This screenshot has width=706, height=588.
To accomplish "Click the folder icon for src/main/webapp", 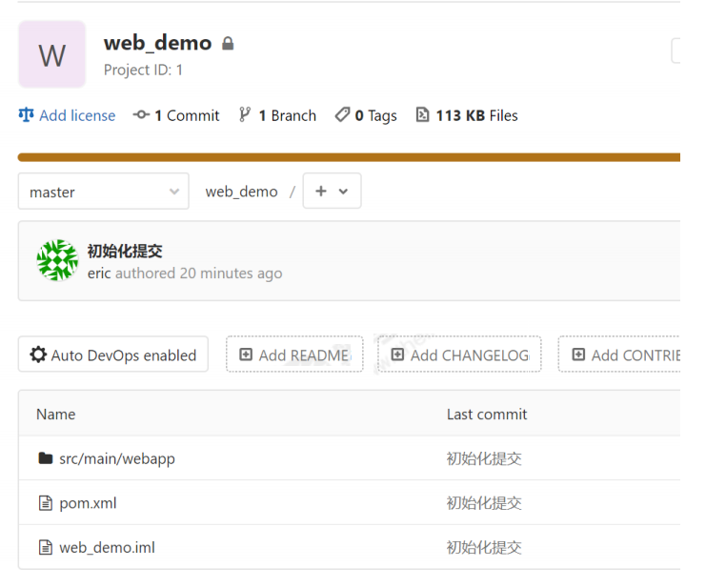I will click(x=46, y=457).
